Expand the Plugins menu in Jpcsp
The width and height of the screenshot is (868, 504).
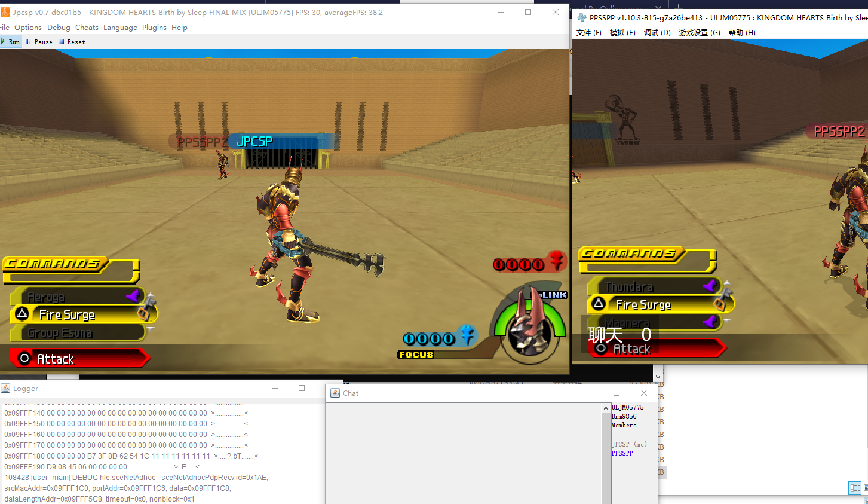pos(154,28)
